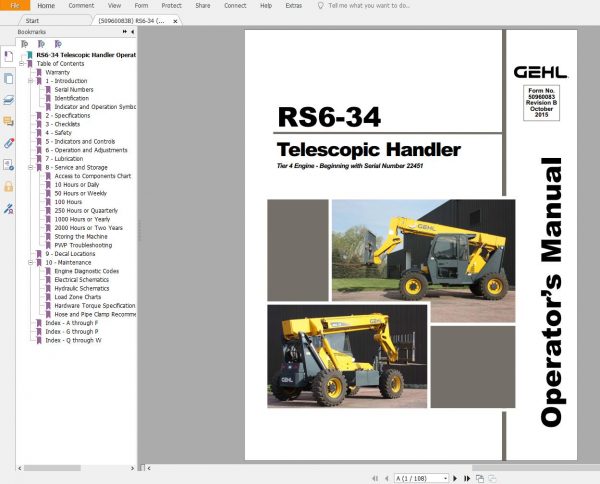Collapse the 1 - Introduction node
Image resolution: width=600 pixels, height=484 pixels.
pos(31,81)
